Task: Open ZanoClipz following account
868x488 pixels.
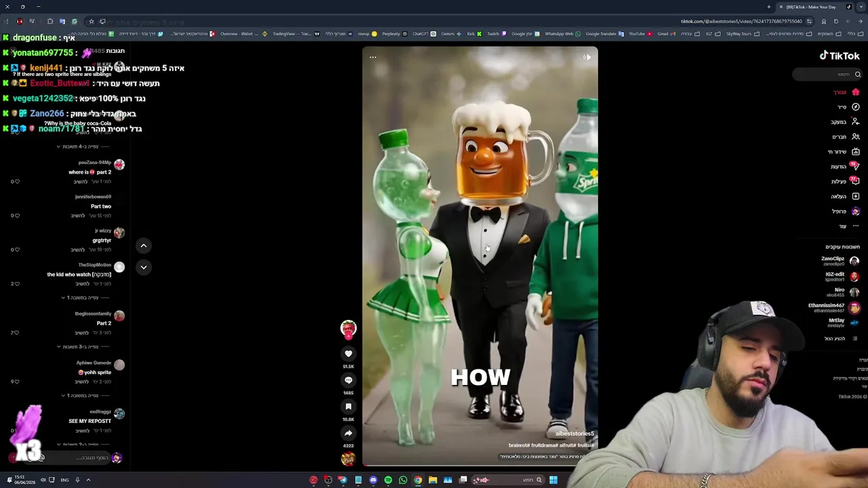Action: (x=840, y=261)
